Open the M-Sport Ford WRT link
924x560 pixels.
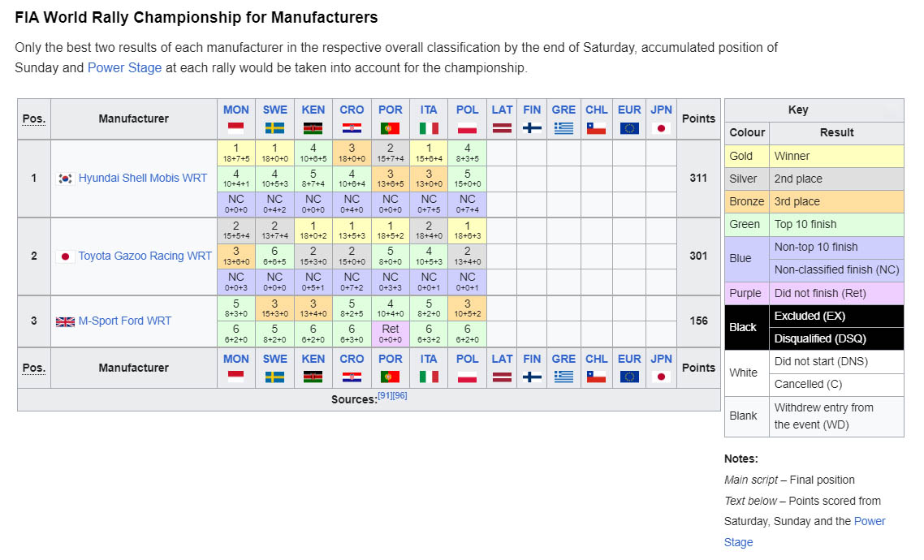pos(125,321)
